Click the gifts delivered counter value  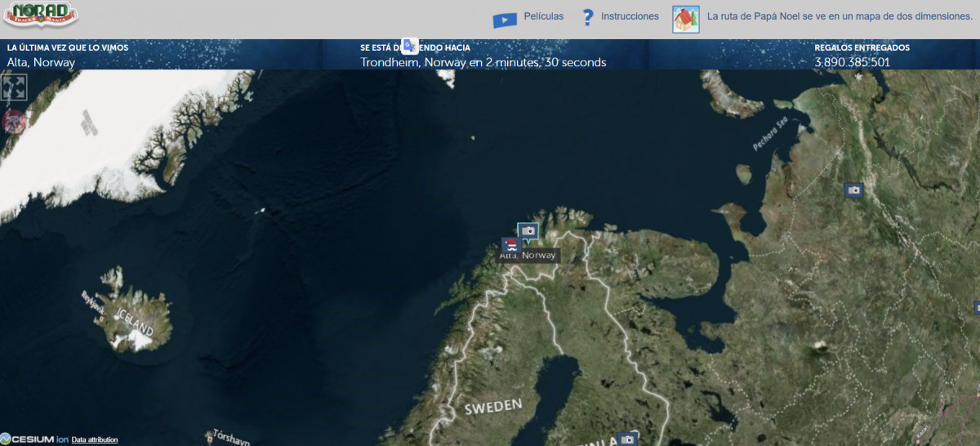point(852,62)
